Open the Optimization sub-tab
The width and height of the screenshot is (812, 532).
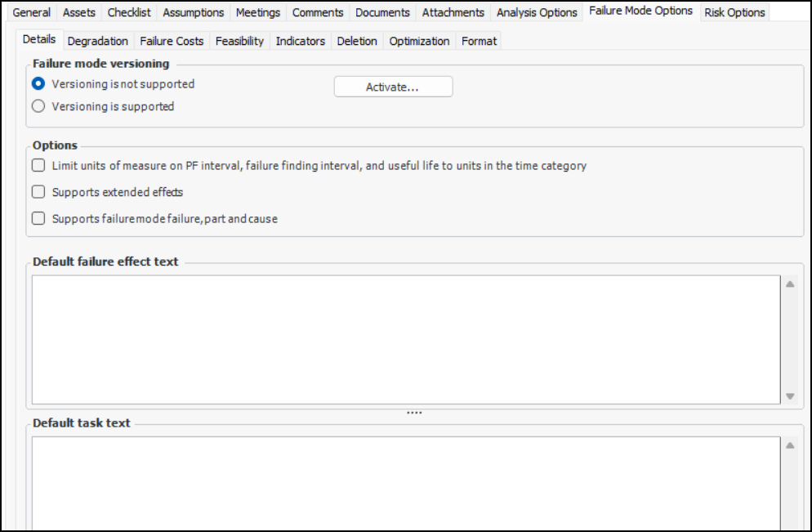tap(419, 41)
